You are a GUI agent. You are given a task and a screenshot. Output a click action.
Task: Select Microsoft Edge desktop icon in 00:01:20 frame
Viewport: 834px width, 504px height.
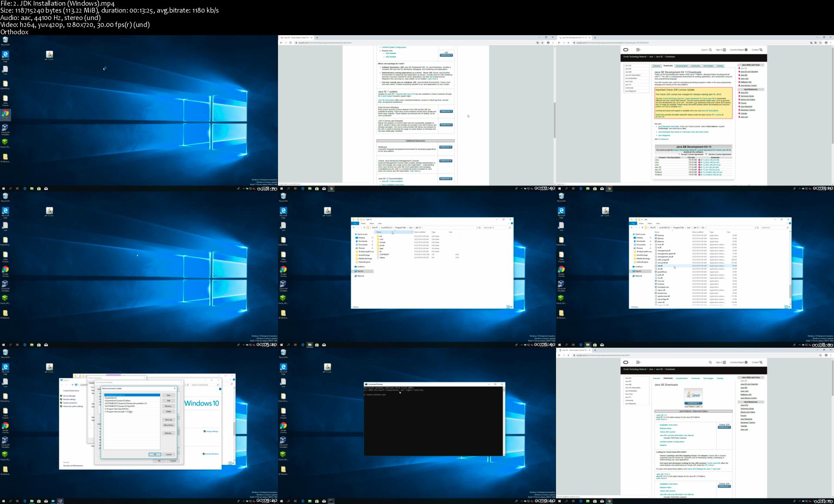coord(5,56)
